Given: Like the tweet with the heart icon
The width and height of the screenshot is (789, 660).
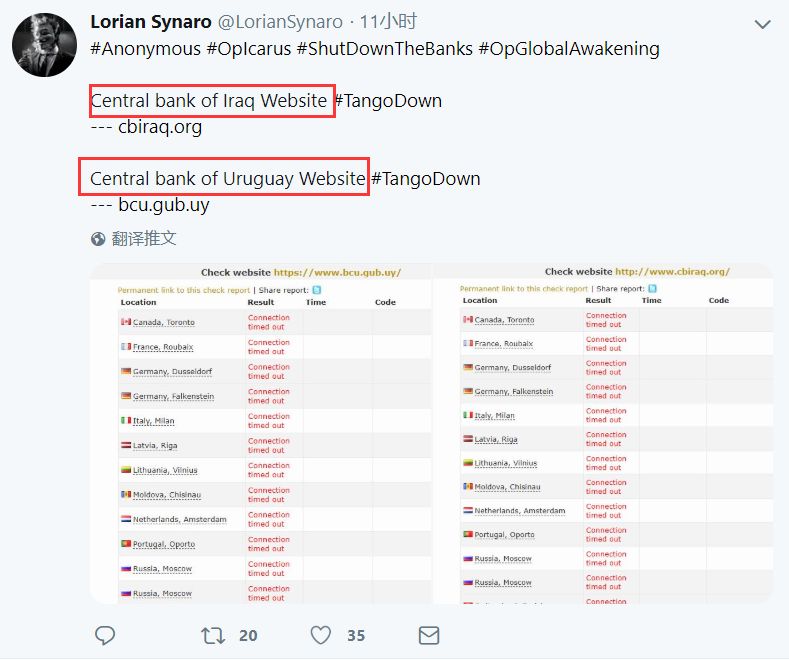Looking at the screenshot, I should click(x=320, y=635).
